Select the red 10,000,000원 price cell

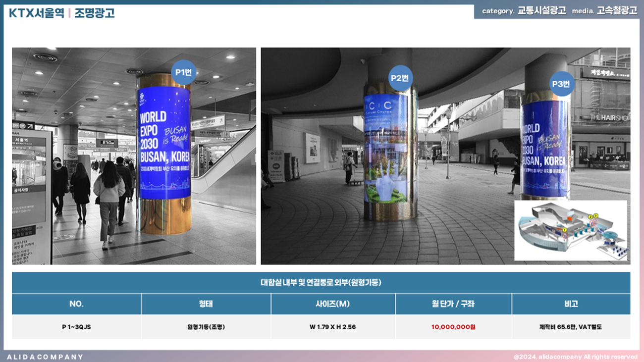click(453, 327)
